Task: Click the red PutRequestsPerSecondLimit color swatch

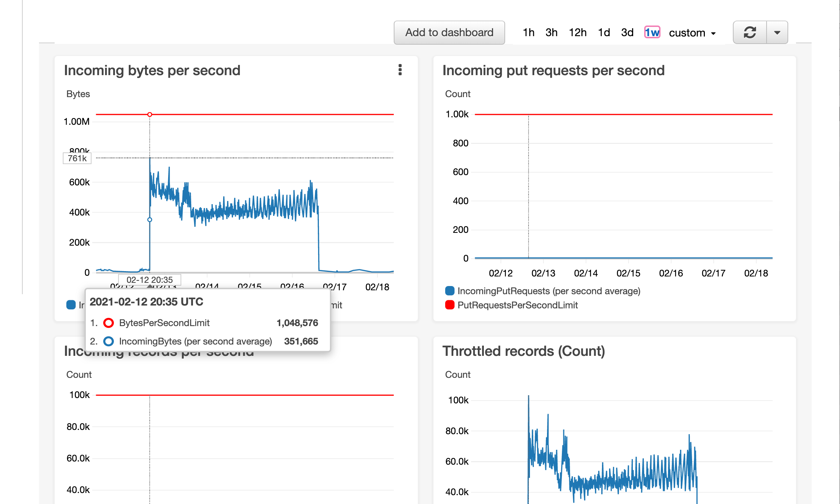Action: click(449, 305)
